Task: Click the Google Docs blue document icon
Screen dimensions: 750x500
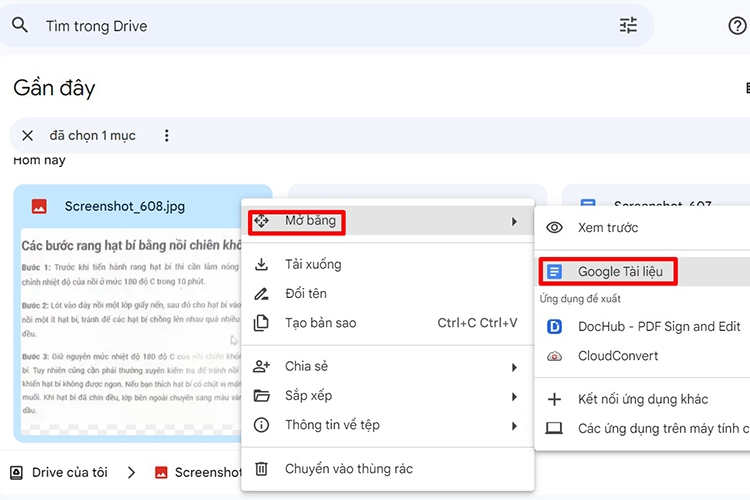Action: (554, 272)
